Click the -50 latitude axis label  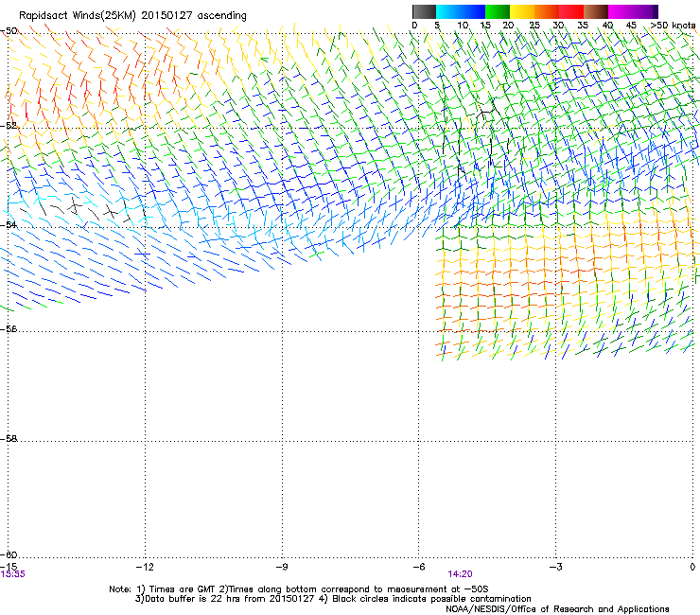tap(9, 31)
